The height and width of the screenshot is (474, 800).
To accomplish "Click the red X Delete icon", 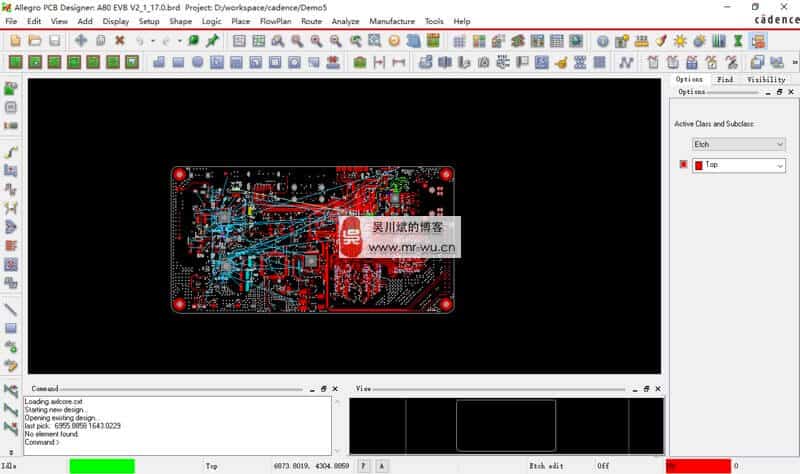I will pos(120,41).
